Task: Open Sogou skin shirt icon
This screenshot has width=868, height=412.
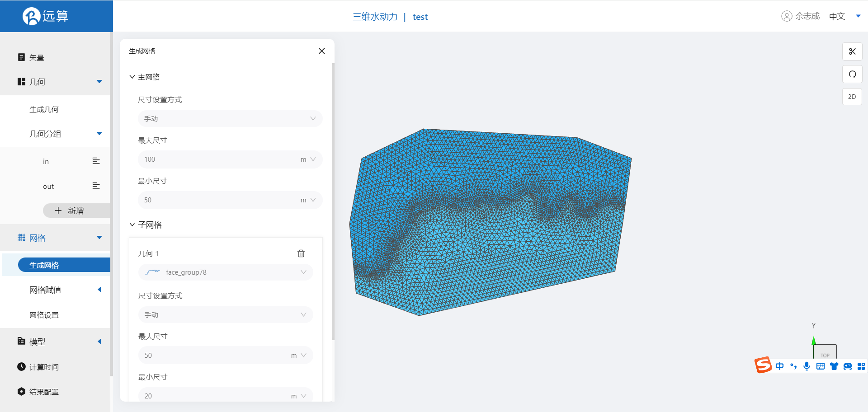Action: [834, 366]
